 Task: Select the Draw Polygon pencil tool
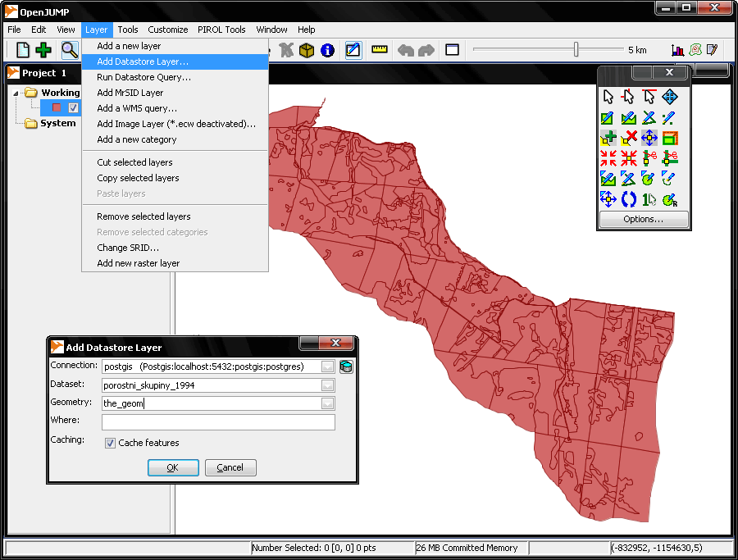(628, 117)
